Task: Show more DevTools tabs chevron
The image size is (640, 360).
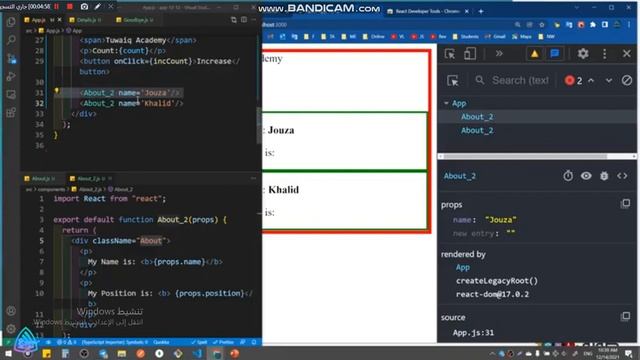Action: tap(499, 54)
